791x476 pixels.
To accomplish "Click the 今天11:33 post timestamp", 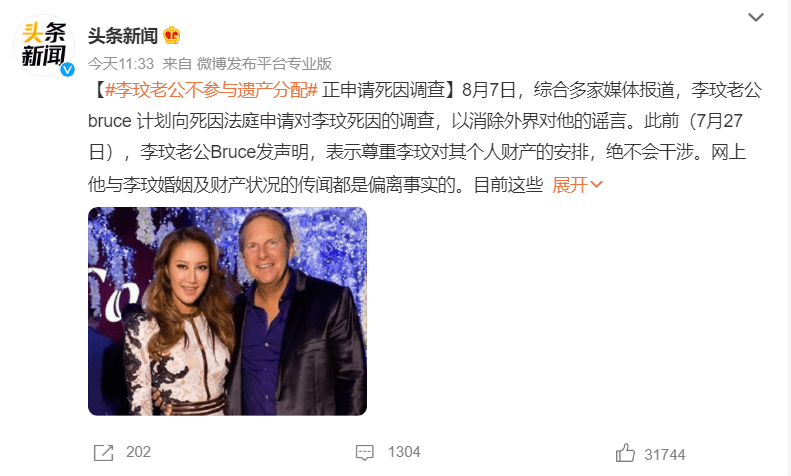I will pos(121,64).
